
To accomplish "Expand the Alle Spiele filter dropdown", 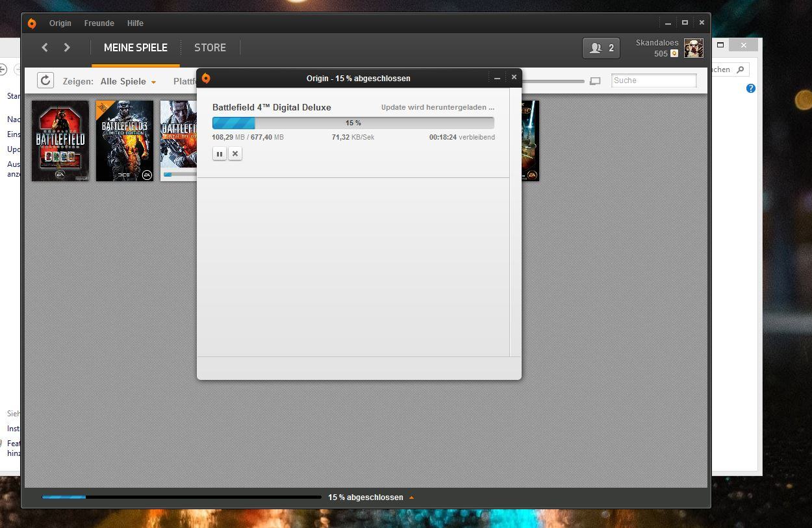I will click(128, 82).
